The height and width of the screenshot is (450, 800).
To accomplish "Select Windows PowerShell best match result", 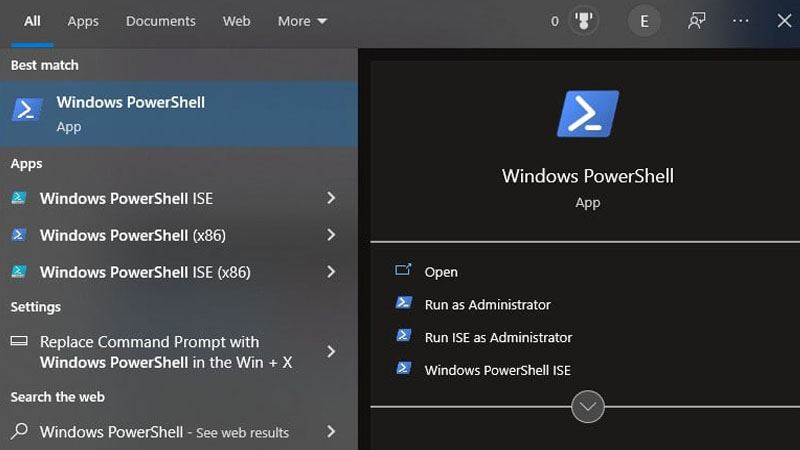I will (179, 114).
